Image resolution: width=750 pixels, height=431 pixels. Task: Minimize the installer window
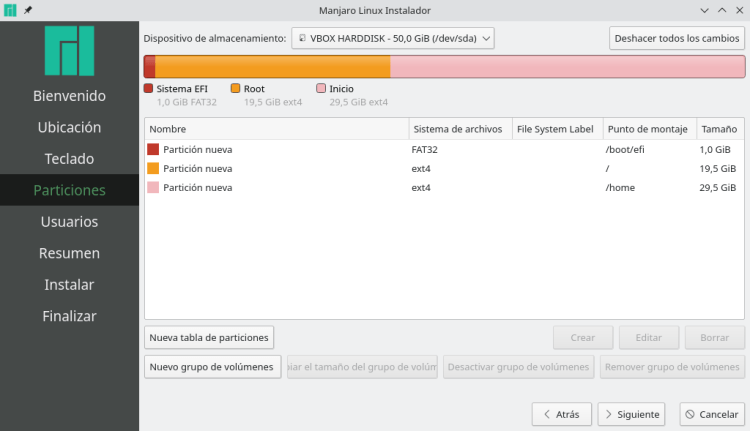704,10
